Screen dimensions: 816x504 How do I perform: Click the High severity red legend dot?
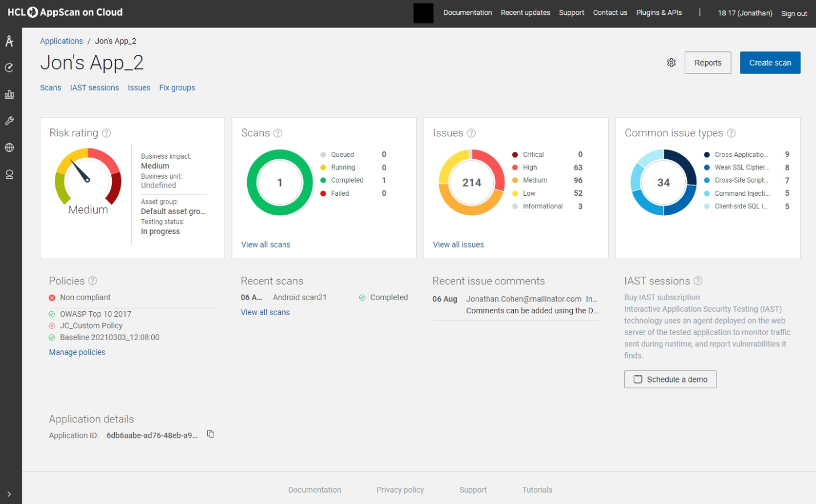(515, 168)
